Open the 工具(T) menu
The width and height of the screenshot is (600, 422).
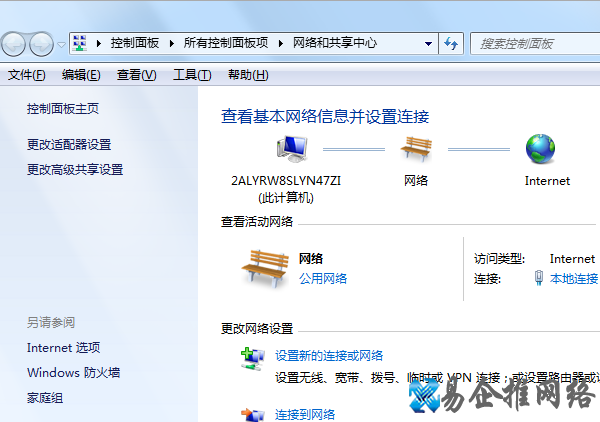coord(192,75)
